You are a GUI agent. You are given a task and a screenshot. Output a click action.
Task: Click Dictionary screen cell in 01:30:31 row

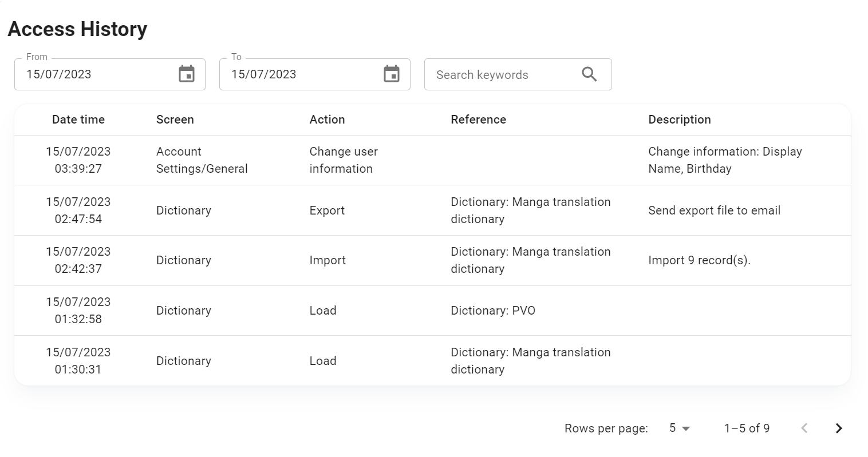(184, 361)
